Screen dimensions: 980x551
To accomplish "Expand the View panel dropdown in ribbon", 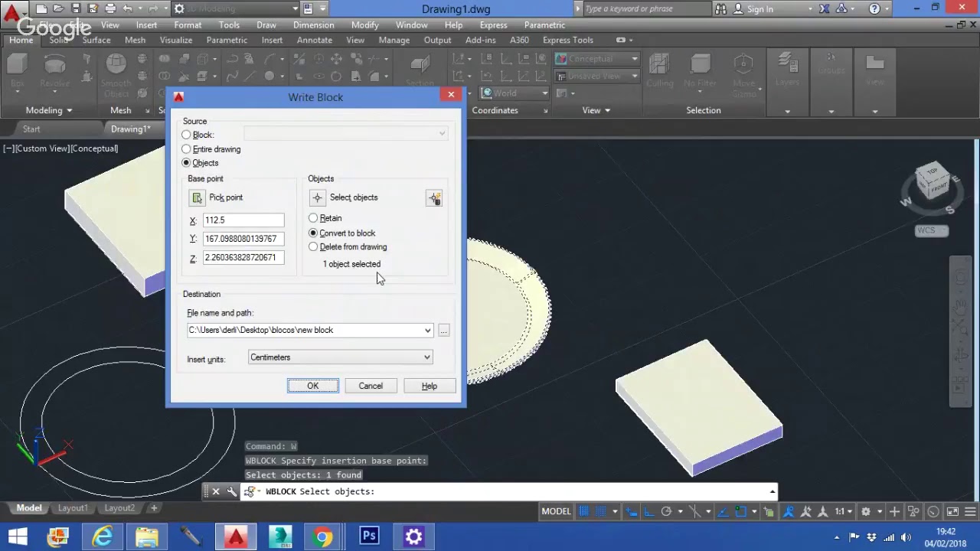I will point(596,110).
